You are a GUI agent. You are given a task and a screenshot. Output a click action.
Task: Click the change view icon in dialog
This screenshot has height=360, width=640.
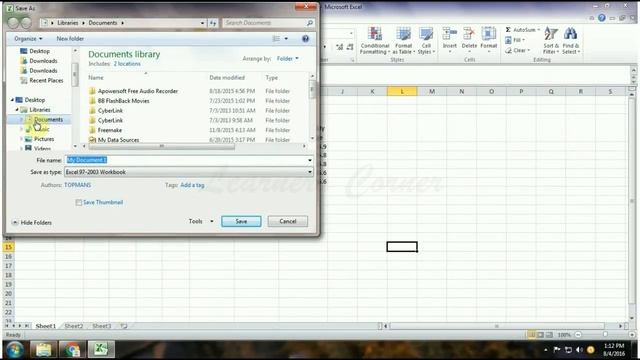276,38
